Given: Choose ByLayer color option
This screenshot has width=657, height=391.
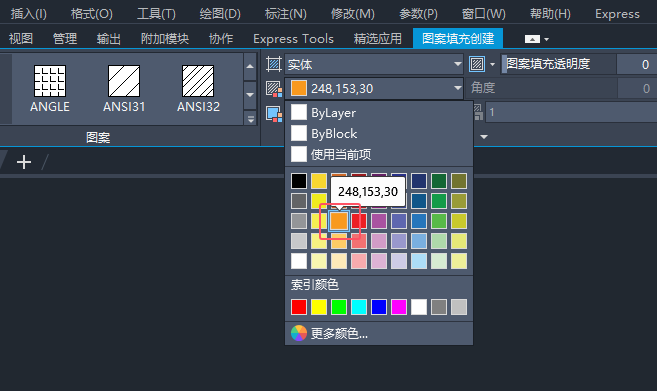Looking at the screenshot, I should click(379, 112).
